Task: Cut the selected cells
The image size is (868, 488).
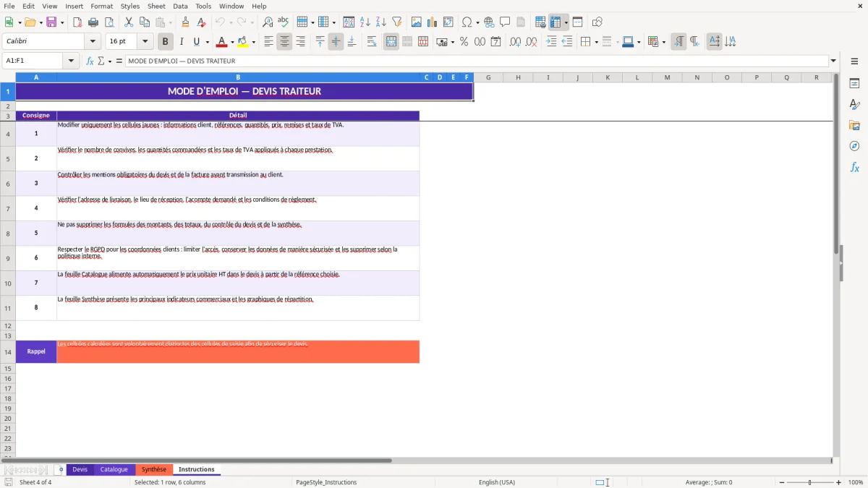Action: [x=129, y=22]
